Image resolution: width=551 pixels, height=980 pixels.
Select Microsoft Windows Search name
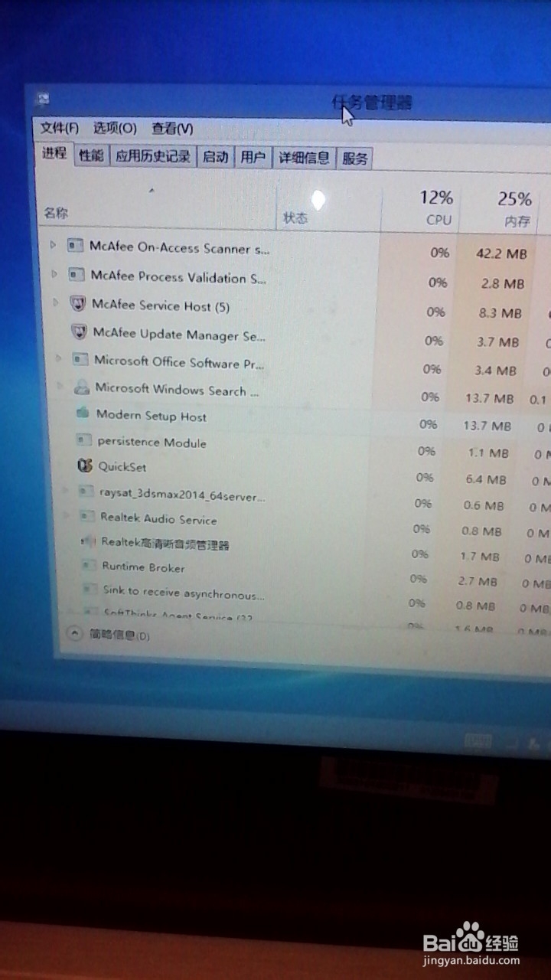tap(178, 390)
